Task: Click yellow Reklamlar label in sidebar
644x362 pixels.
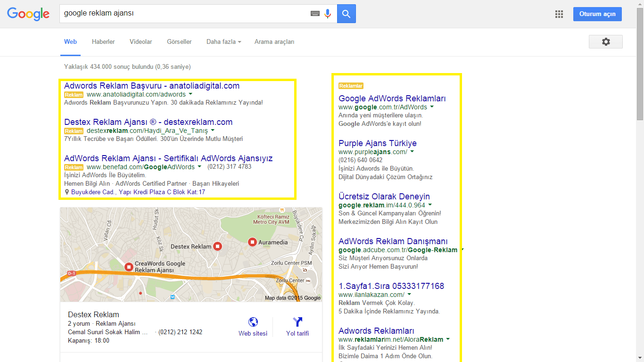Action: pos(351,86)
